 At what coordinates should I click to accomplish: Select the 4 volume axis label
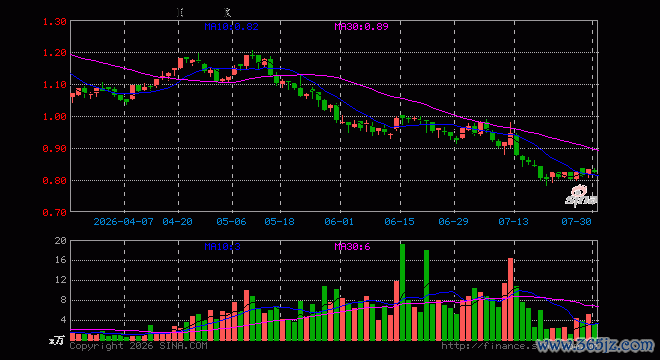tap(64, 320)
